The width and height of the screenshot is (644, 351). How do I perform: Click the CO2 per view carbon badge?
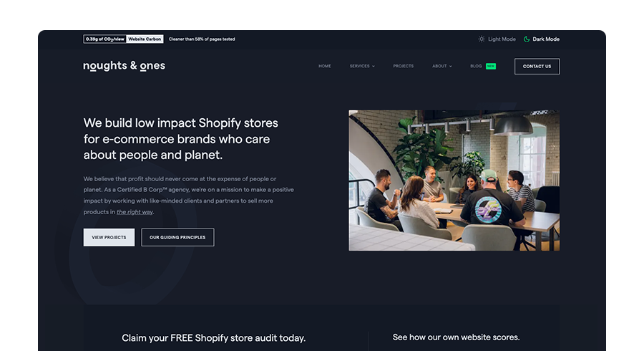coord(105,39)
